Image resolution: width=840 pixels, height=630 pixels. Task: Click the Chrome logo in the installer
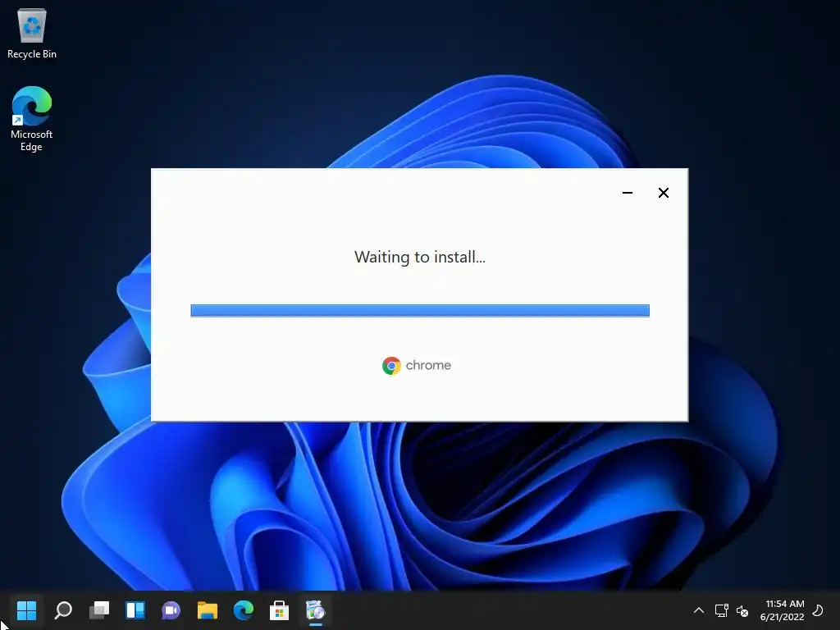click(391, 366)
